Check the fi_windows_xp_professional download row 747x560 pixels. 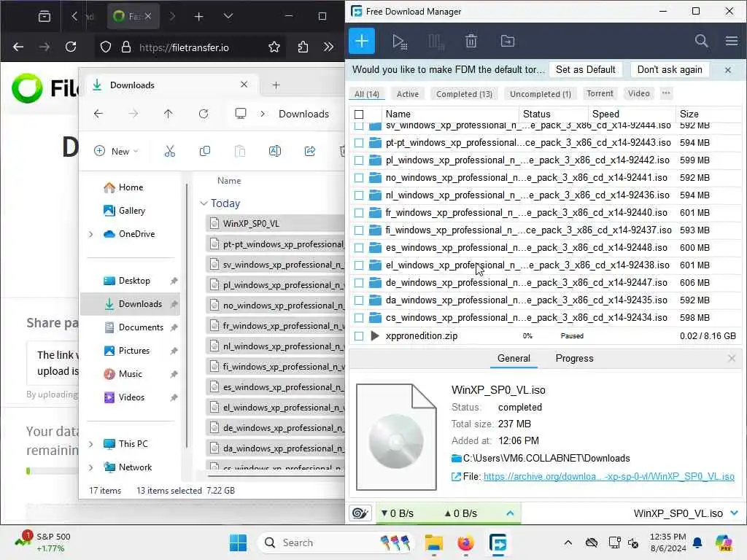[359, 230]
